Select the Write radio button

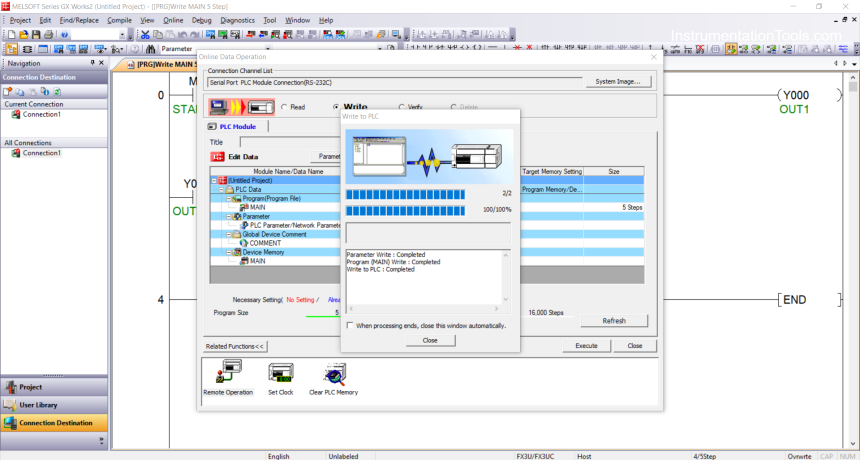click(x=336, y=107)
